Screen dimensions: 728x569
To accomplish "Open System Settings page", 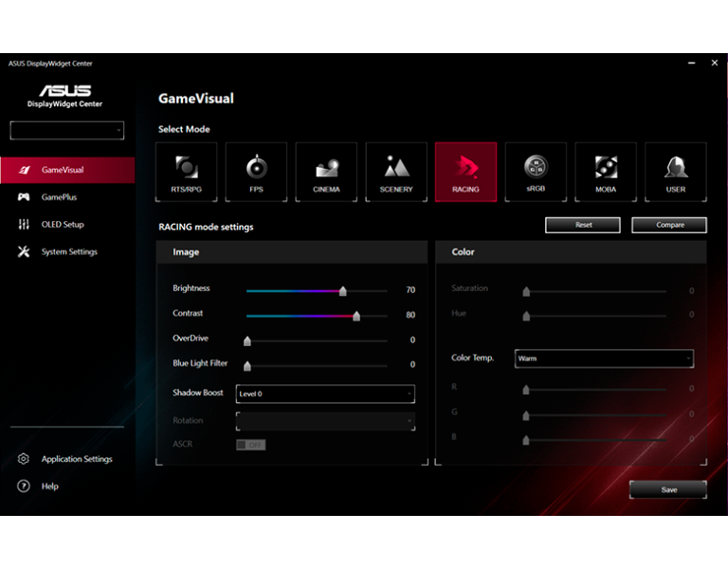I will point(67,251).
